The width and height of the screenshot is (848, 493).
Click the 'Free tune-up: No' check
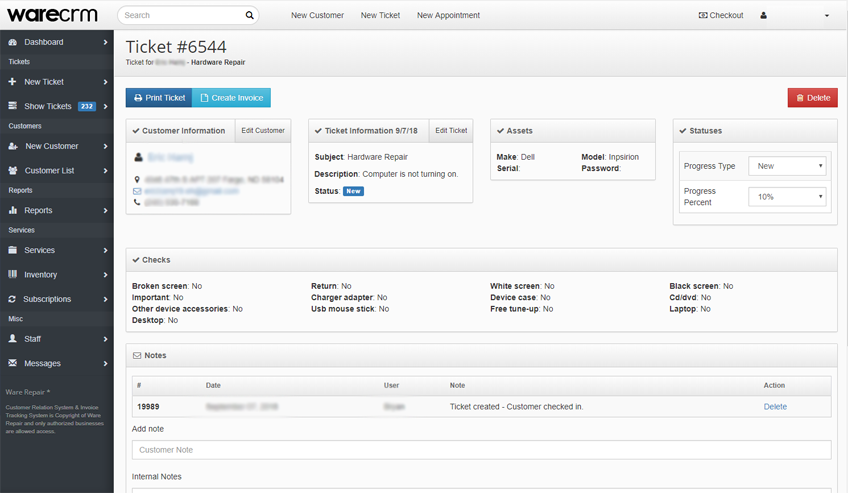pyautogui.click(x=522, y=309)
